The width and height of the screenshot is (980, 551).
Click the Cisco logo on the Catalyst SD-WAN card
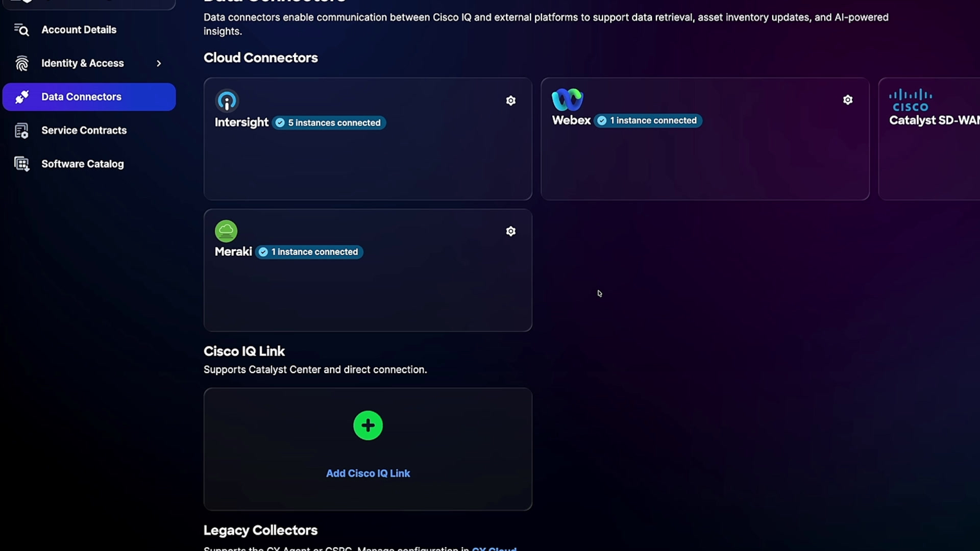pyautogui.click(x=911, y=101)
